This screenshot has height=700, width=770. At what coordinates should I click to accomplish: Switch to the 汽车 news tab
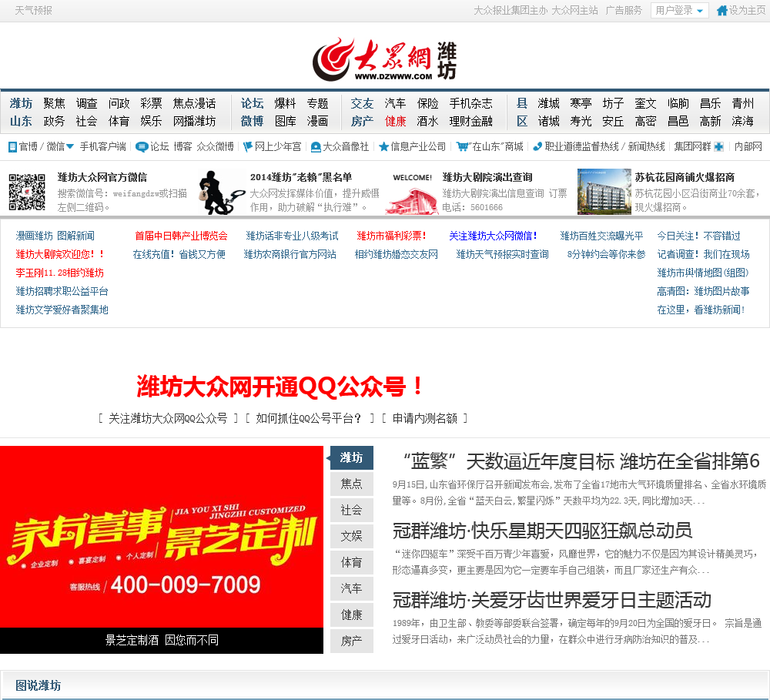pos(352,588)
